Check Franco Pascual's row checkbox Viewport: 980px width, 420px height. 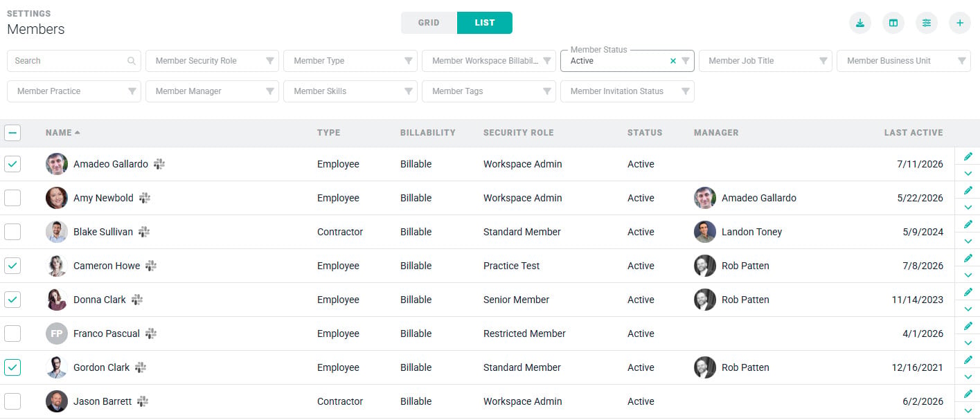point(12,334)
